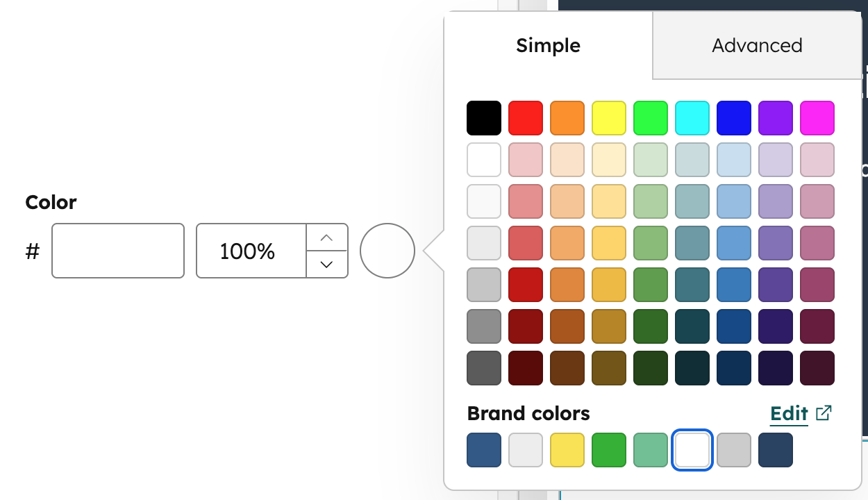Screen dimensions: 868x500
Task: Pick the cyan swatch in top row
Action: pos(692,118)
